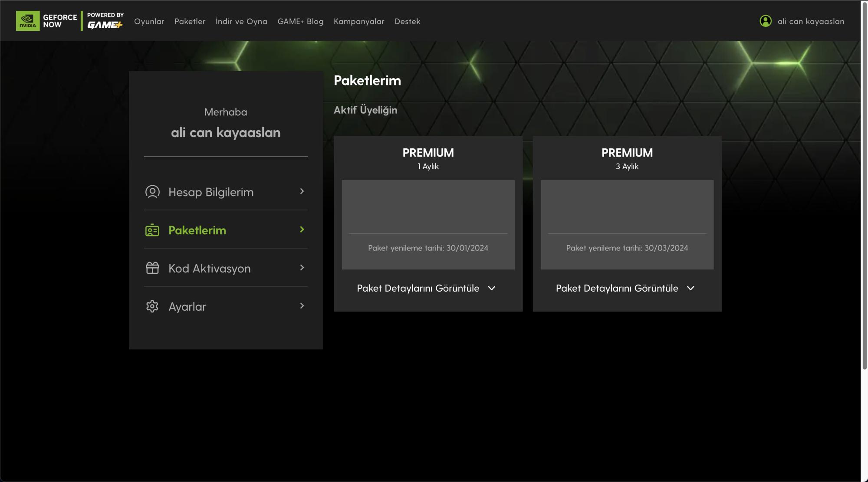The width and height of the screenshot is (868, 482).
Task: Click the Ayarlar gear icon
Action: tap(152, 306)
